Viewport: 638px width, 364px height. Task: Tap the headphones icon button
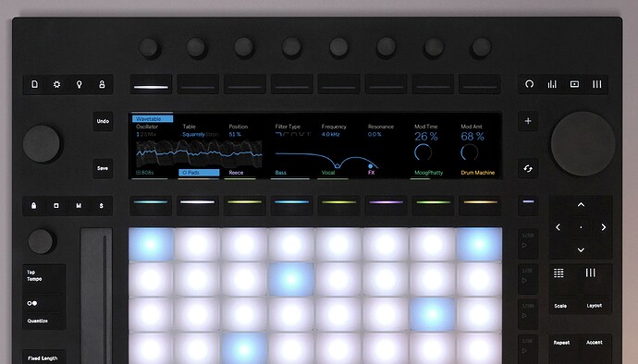pos(529,84)
